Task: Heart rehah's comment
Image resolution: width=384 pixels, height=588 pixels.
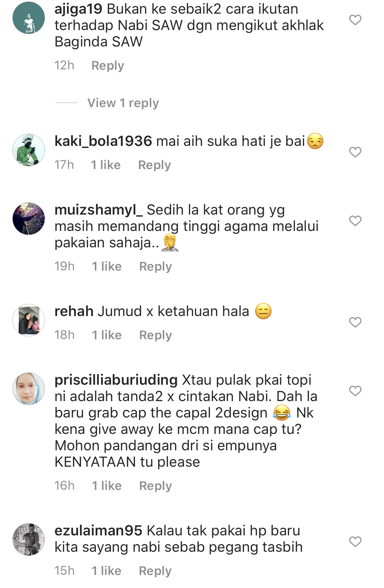Action: 355,322
